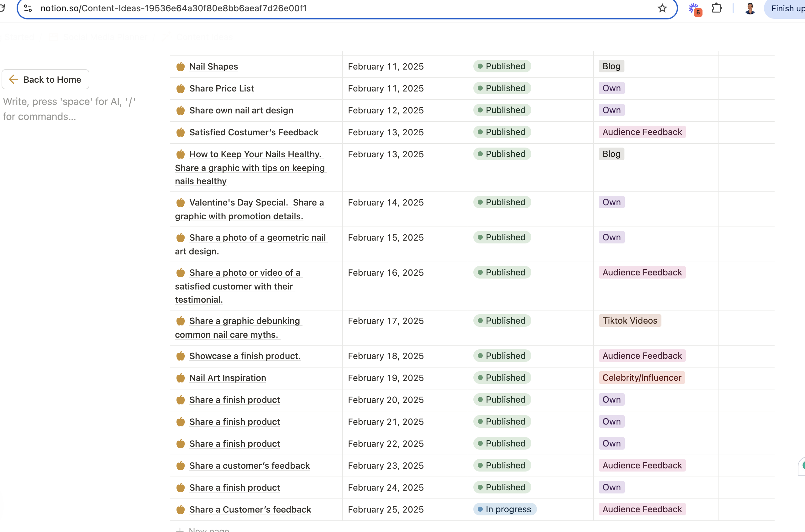The width and height of the screenshot is (805, 532).
Task: Click the February 14, 2025 date cell
Action: [x=386, y=202]
